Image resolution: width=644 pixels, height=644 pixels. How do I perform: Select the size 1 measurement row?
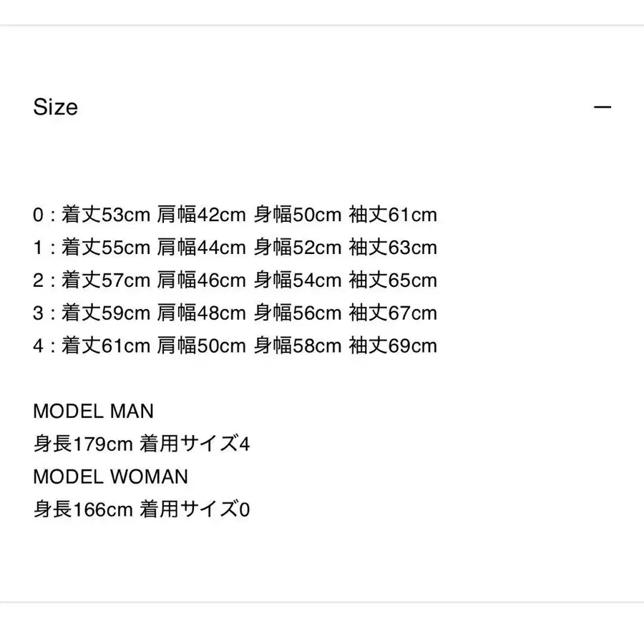click(236, 248)
